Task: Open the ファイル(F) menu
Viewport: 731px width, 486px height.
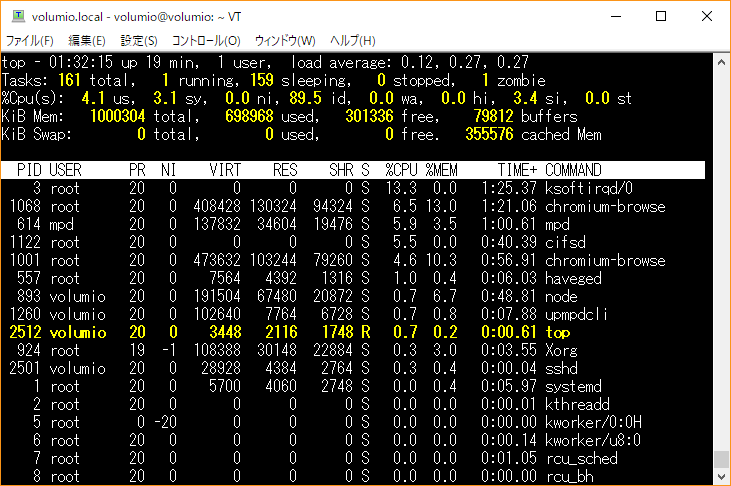Action: coord(29,41)
